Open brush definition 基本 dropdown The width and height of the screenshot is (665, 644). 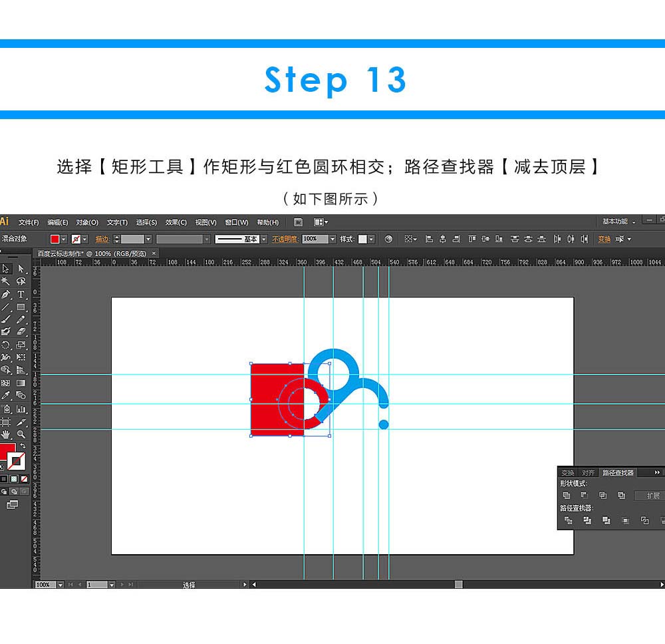(x=264, y=240)
